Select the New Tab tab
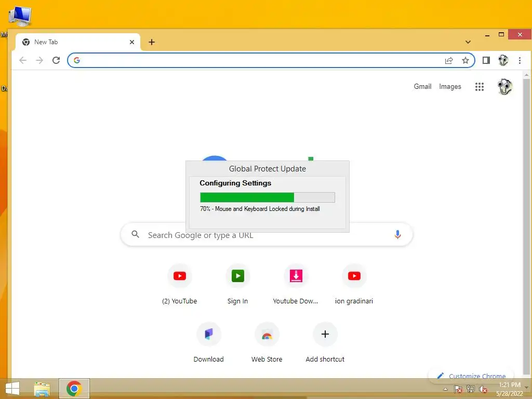Viewport: 532px width, 399px height. (x=78, y=42)
